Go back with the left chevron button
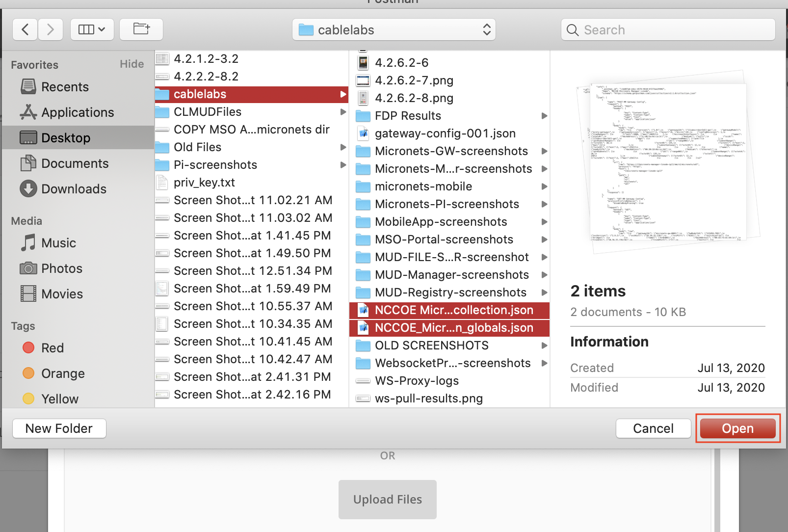The width and height of the screenshot is (788, 532). pyautogui.click(x=25, y=29)
